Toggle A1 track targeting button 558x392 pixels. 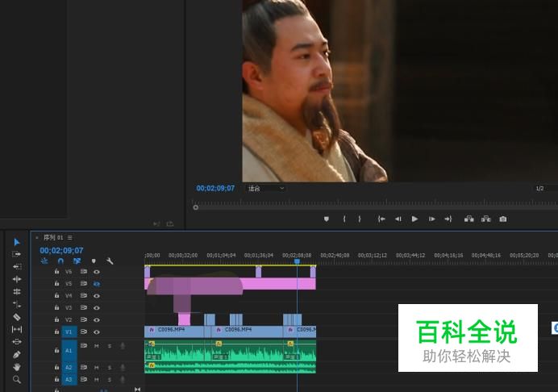69,351
